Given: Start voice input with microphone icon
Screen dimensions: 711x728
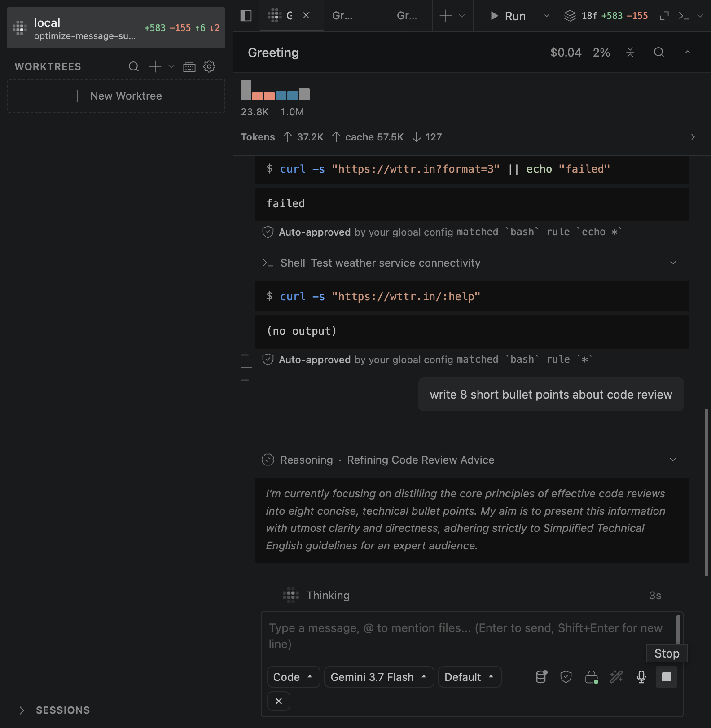Looking at the screenshot, I should [641, 677].
